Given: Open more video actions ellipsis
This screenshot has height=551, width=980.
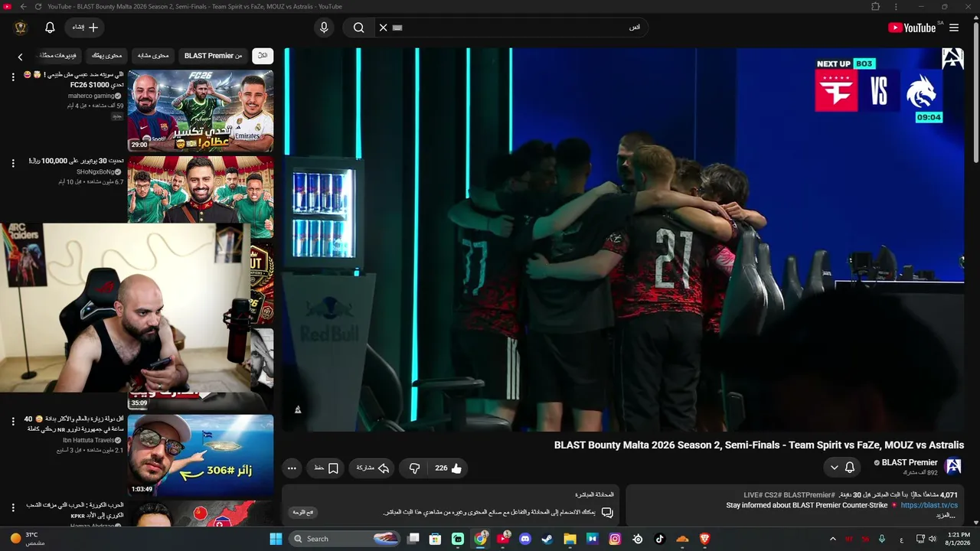Looking at the screenshot, I should tap(292, 468).
